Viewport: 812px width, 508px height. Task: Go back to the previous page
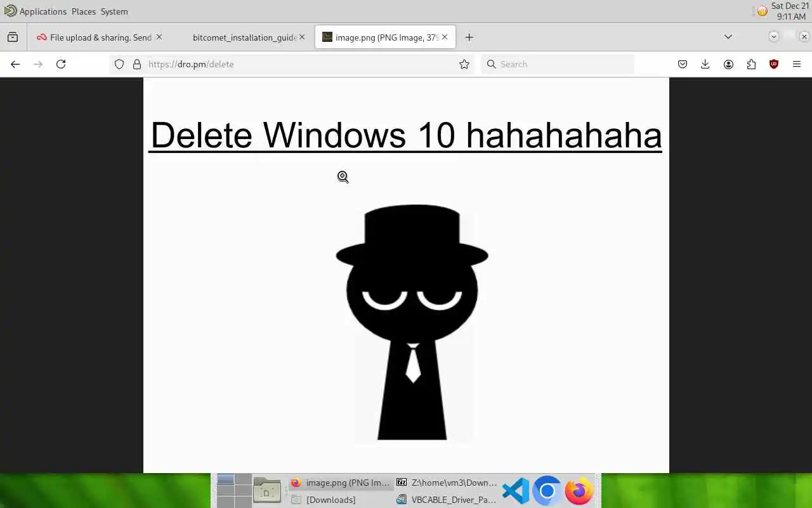pos(15,64)
